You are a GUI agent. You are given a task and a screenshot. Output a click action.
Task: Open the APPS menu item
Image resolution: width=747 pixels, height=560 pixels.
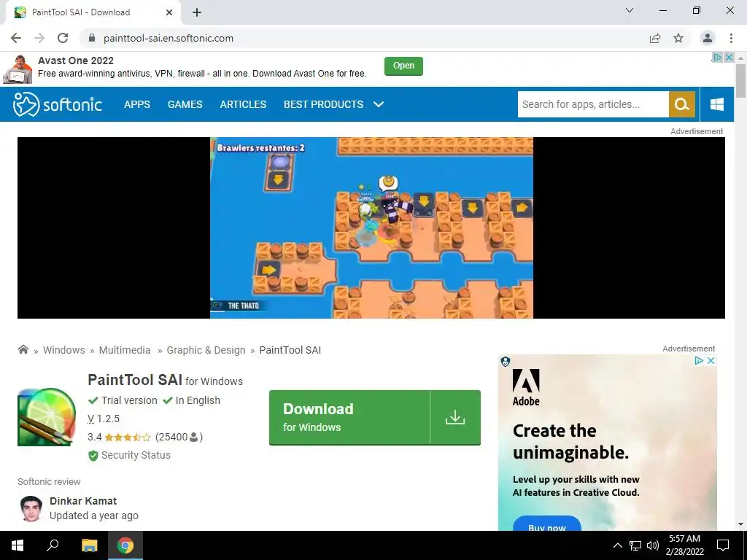click(x=136, y=104)
